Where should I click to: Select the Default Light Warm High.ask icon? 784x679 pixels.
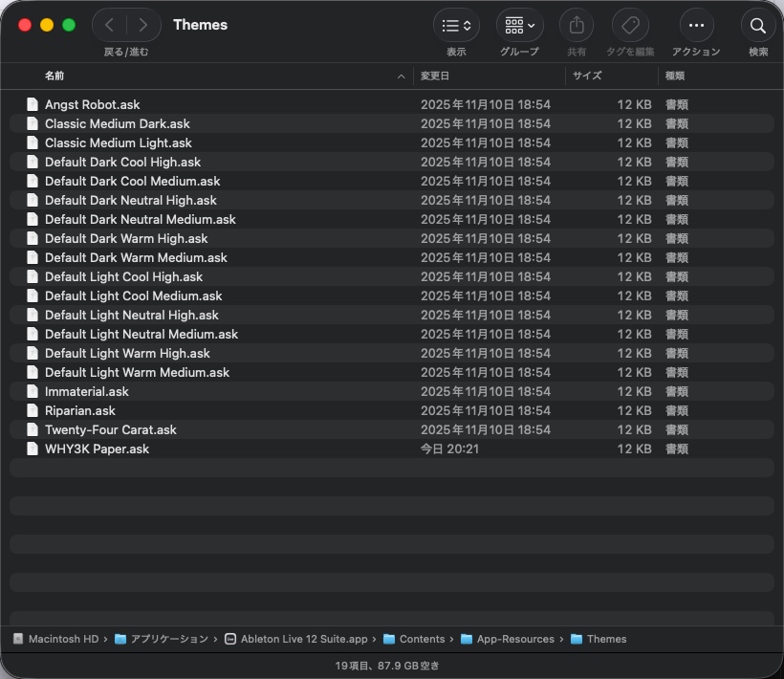click(x=33, y=353)
